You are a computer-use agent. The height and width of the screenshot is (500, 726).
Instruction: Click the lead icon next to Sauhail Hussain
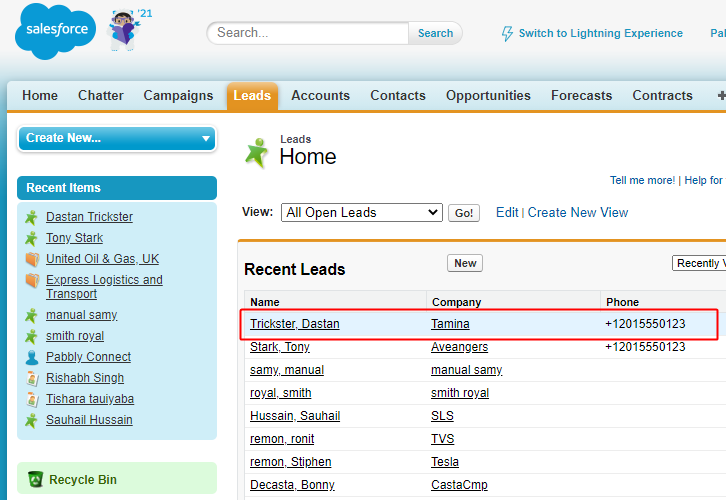coord(31,420)
